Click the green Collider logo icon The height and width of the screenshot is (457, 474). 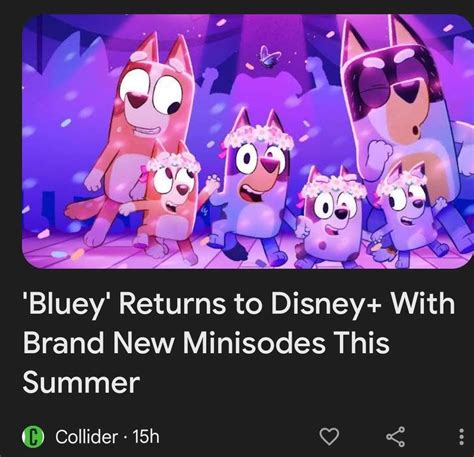point(33,437)
